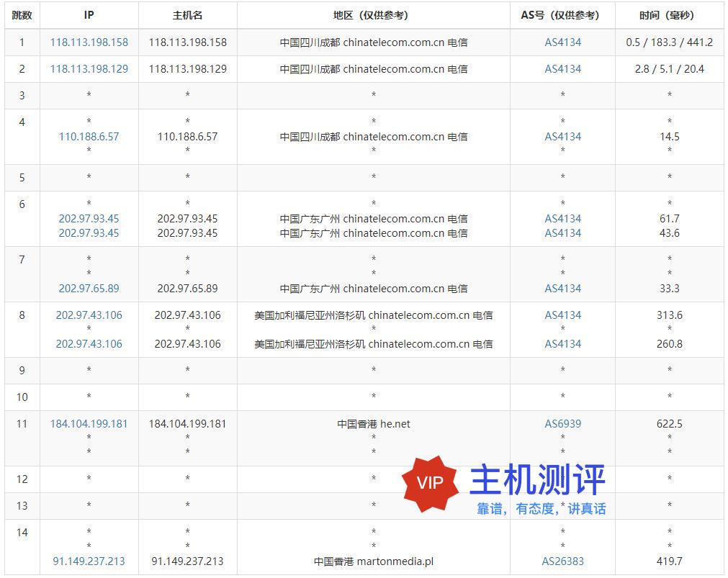Select the 地区（仅供参考）column header
This screenshot has height=578, width=728.
(373, 15)
